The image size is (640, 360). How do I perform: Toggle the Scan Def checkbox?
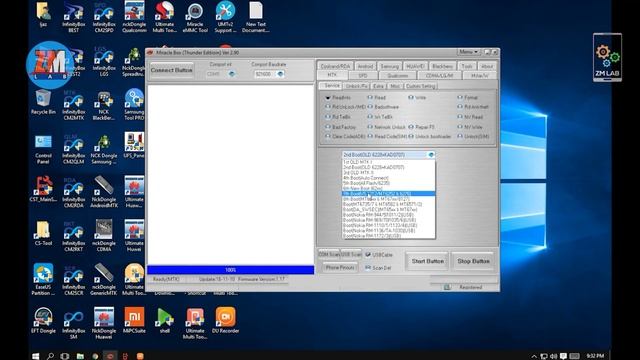378,268
